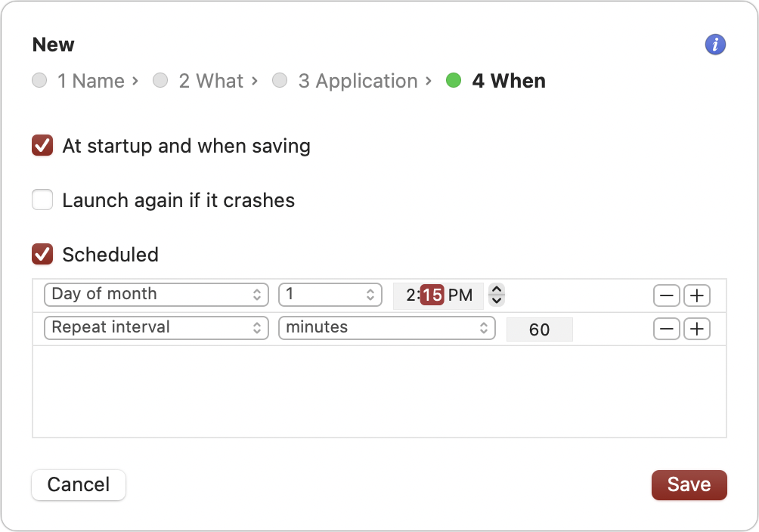Viewport: 759px width, 532px height.
Task: Click the blue info icon
Action: coord(715,45)
